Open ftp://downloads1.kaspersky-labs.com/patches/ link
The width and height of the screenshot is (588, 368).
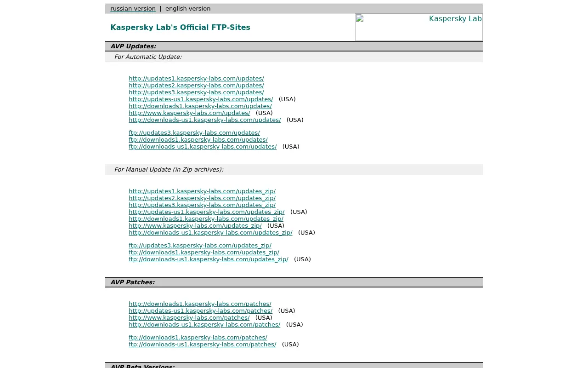point(198,338)
